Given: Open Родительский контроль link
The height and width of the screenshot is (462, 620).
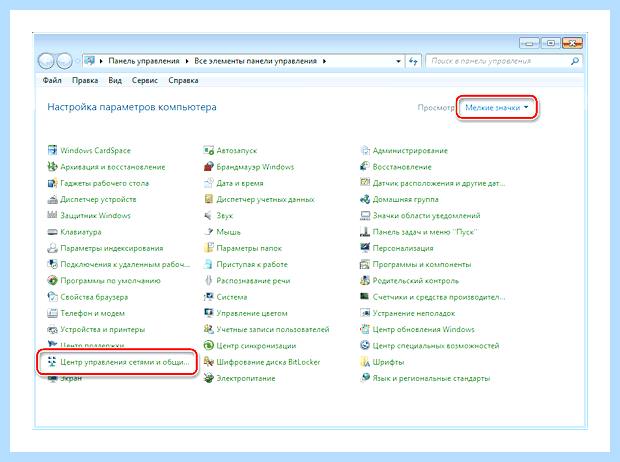Looking at the screenshot, I should 416,280.
